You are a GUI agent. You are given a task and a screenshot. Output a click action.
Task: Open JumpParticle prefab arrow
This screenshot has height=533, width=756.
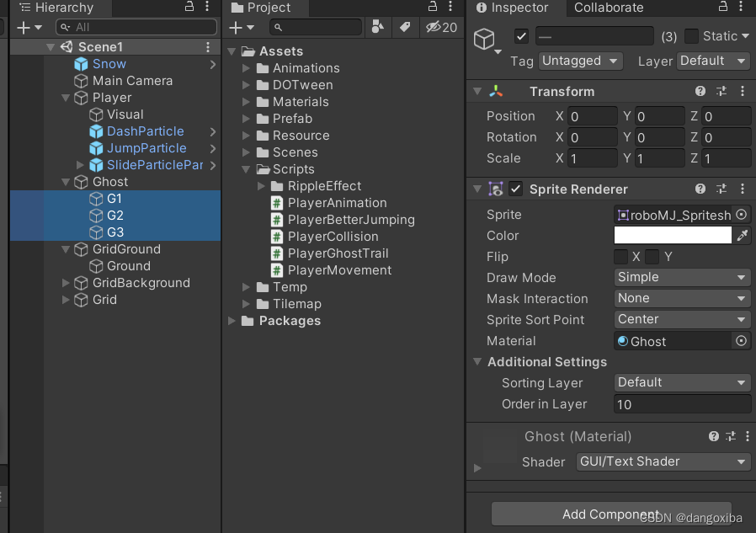click(x=213, y=148)
